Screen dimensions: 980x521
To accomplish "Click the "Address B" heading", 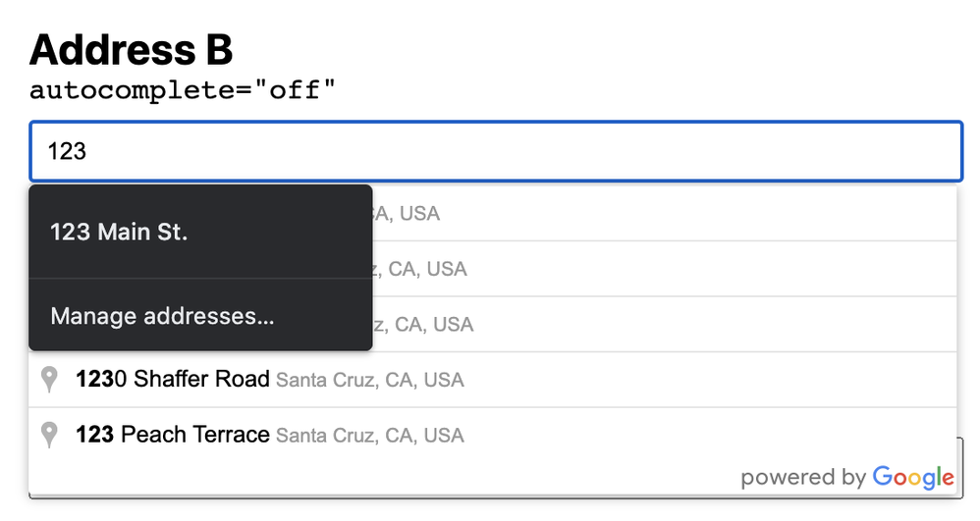I will 131,49.
